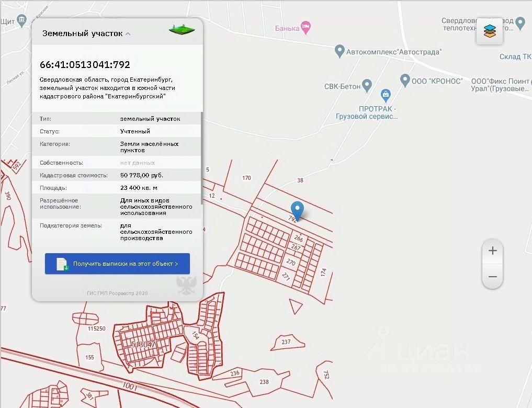The width and height of the screenshot is (532, 408).
Task: Click parcel label 752 on map
Action: coord(326,375)
